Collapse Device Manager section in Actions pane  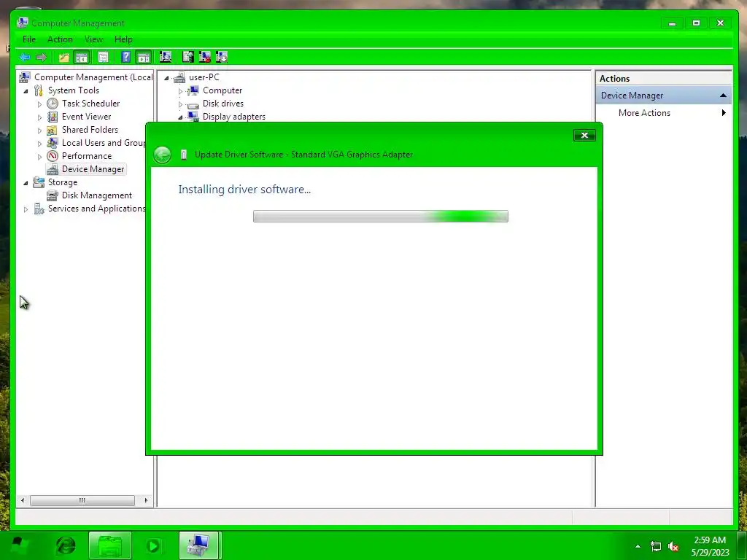click(x=723, y=96)
